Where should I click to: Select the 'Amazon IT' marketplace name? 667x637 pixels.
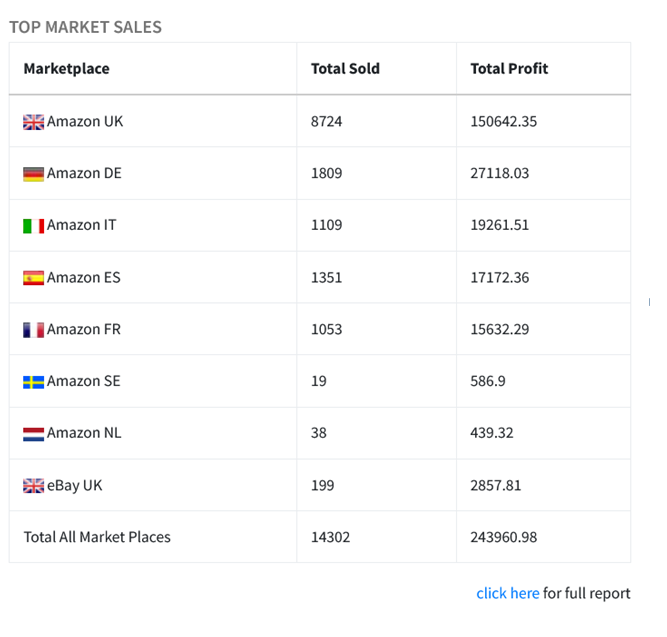(x=81, y=225)
